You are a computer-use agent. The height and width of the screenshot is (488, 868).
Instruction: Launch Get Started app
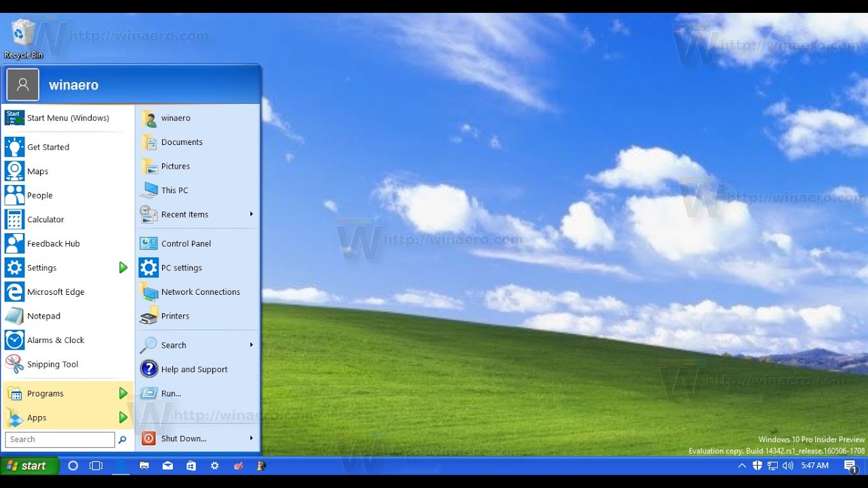click(68, 147)
